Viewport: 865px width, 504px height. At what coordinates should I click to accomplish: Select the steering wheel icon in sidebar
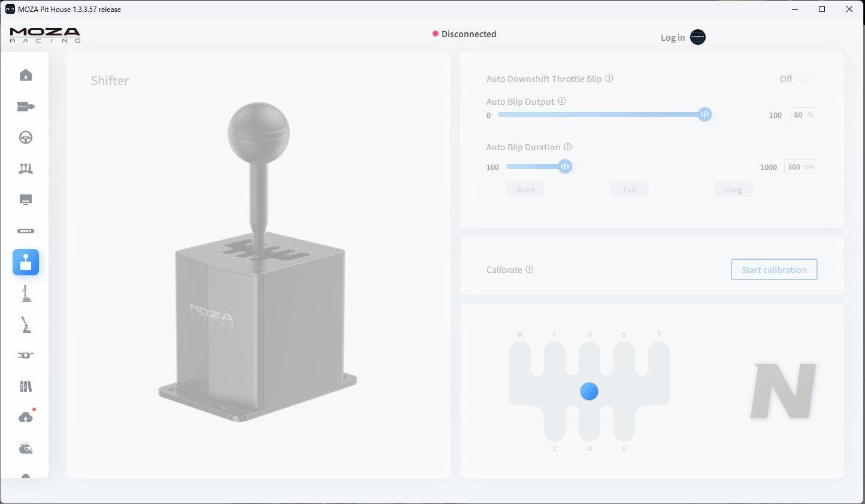pos(26,138)
